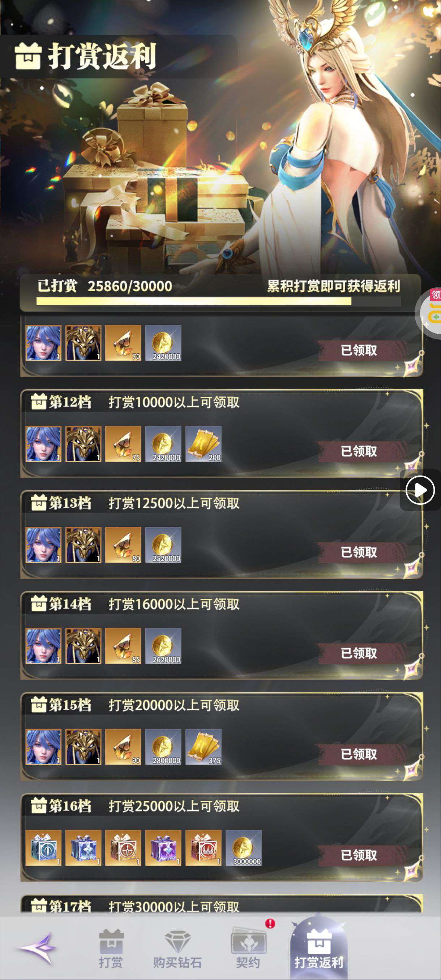This screenshot has width=441, height=980.
Task: Tap the crystal shard 80 icon in 第13档
Action: (123, 545)
